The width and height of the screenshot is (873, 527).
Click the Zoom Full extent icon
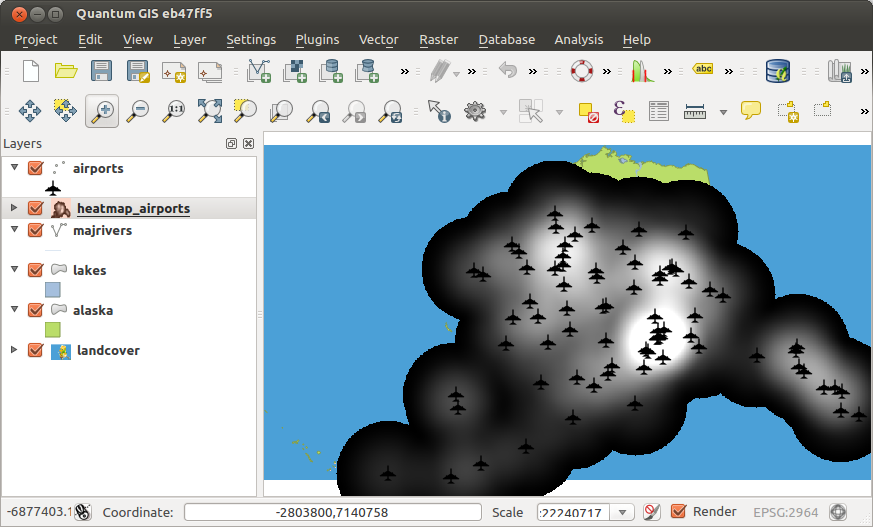[x=209, y=111]
